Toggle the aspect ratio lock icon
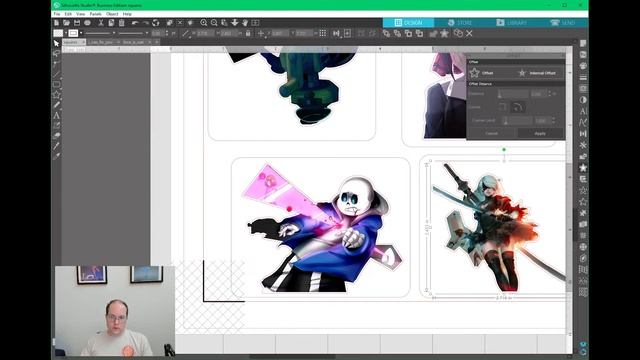 click(248, 33)
